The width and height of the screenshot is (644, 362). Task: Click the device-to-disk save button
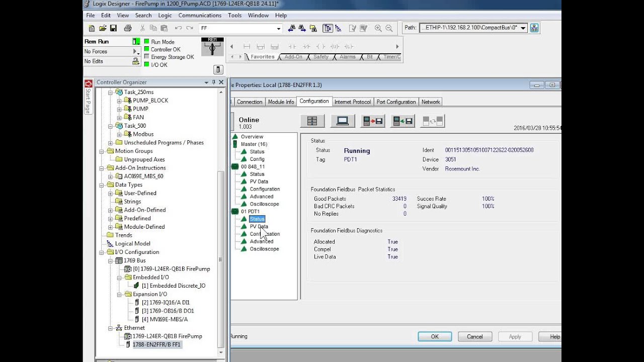tap(373, 121)
